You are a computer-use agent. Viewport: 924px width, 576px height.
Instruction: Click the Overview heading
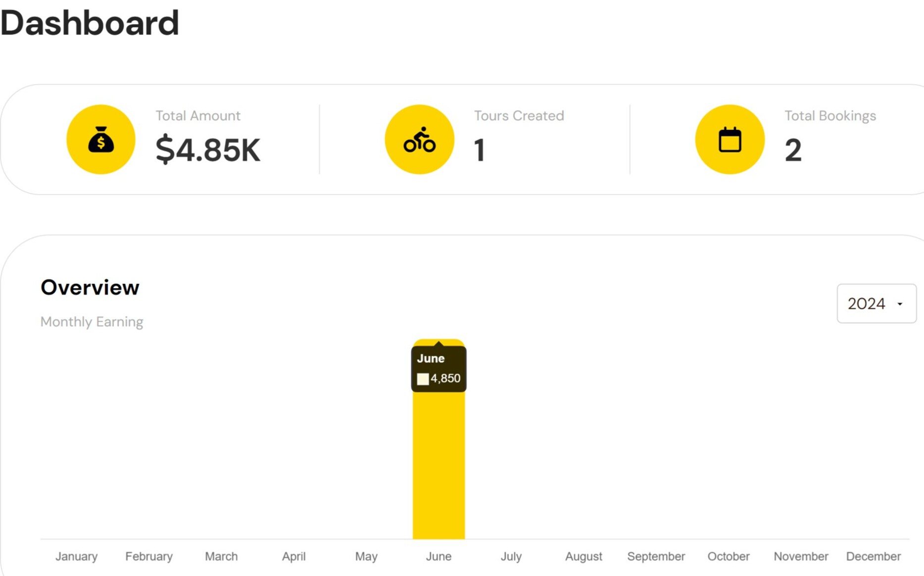(90, 287)
